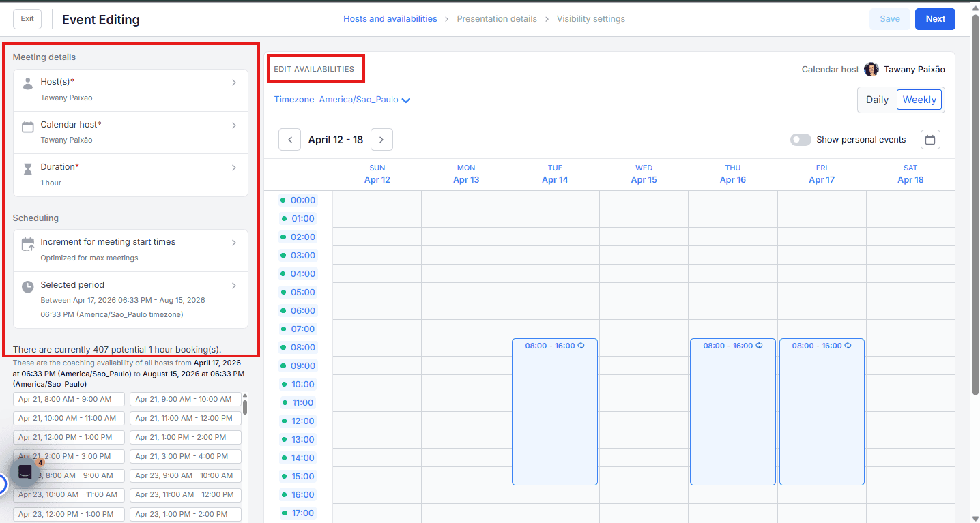The height and width of the screenshot is (523, 980).
Task: Open the Presentation details step
Action: pos(496,19)
